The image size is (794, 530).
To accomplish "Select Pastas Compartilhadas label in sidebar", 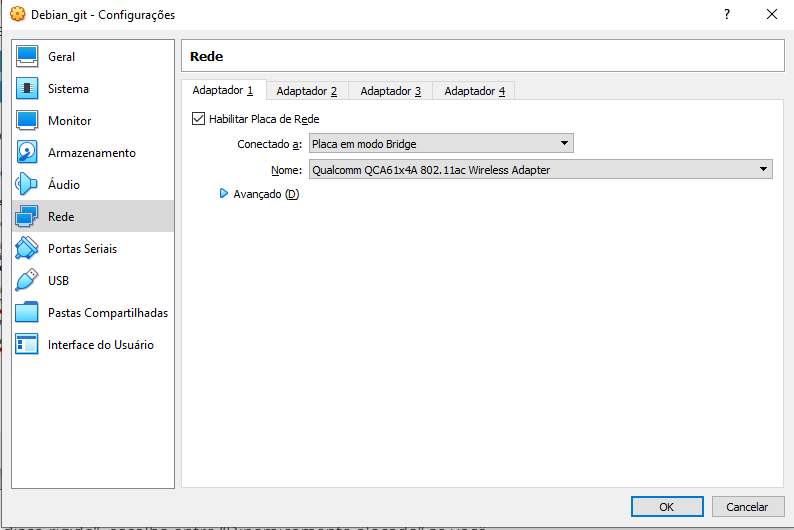I will click(108, 312).
